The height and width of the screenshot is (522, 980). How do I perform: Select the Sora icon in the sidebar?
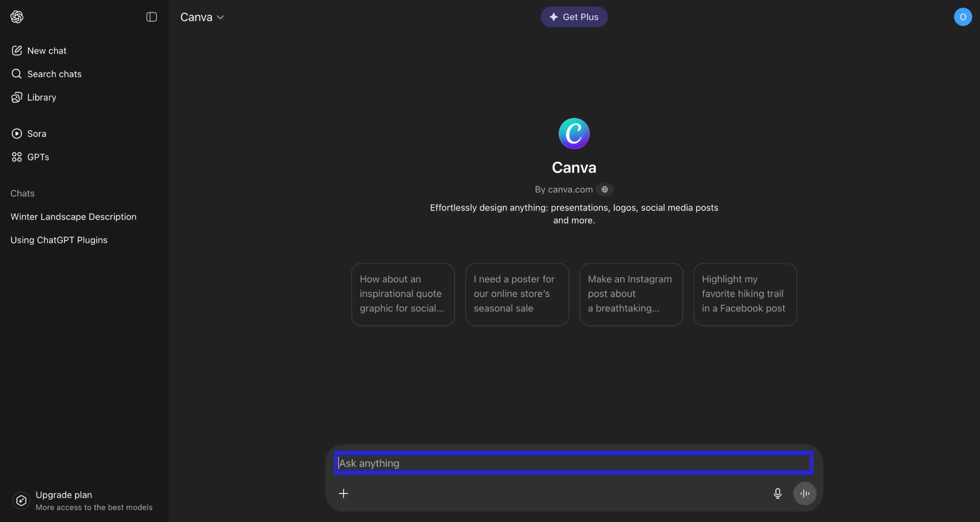point(17,133)
